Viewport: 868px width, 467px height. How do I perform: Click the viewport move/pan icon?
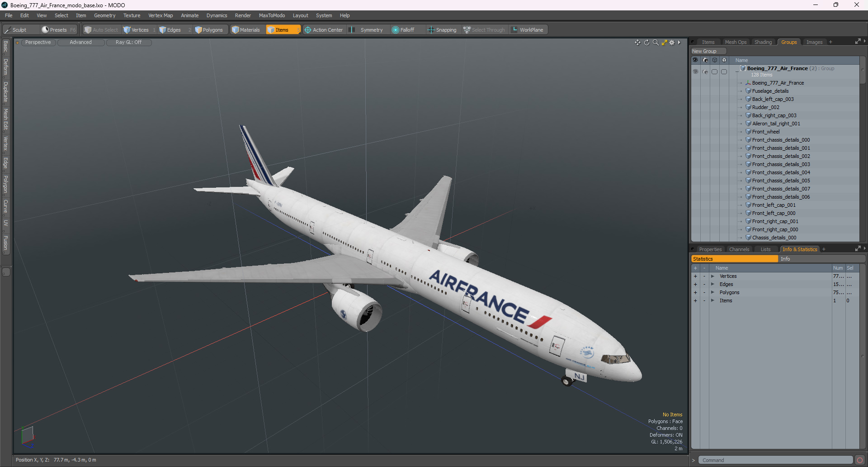click(637, 43)
